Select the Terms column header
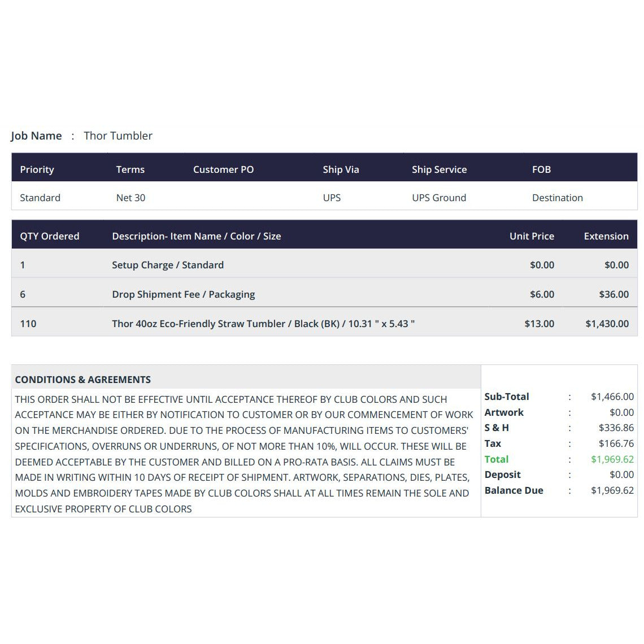Image resolution: width=644 pixels, height=644 pixels. point(130,169)
